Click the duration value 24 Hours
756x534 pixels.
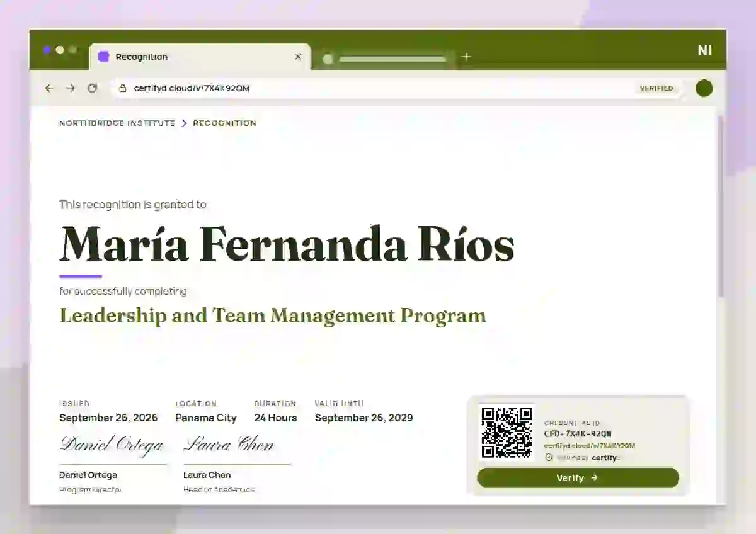click(x=275, y=418)
